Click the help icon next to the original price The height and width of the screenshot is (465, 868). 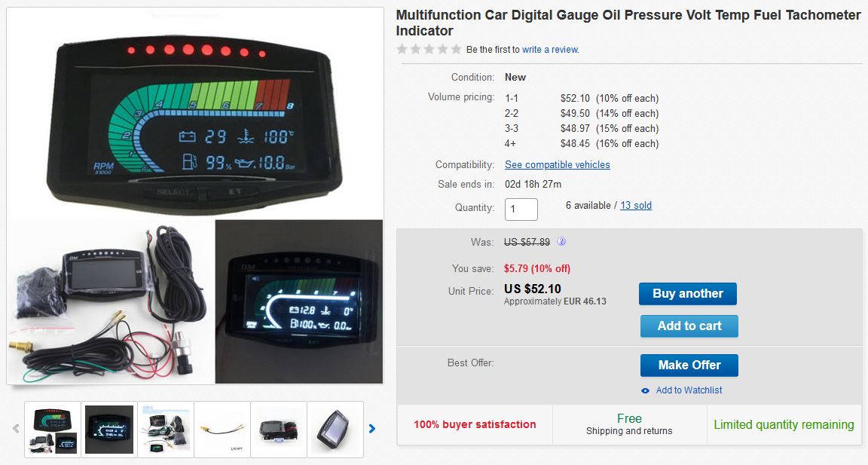(x=561, y=241)
